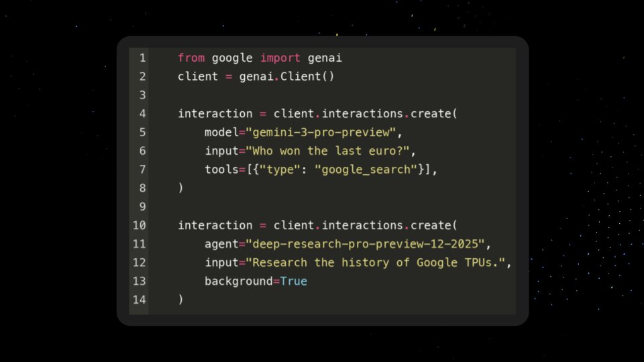Click the string "gemini-3-pro-preview"
644x362 pixels.
(321, 132)
